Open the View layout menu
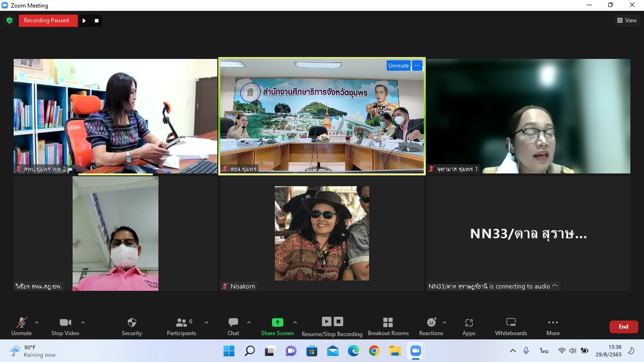Screen dimensions: 644x362 click(627, 20)
